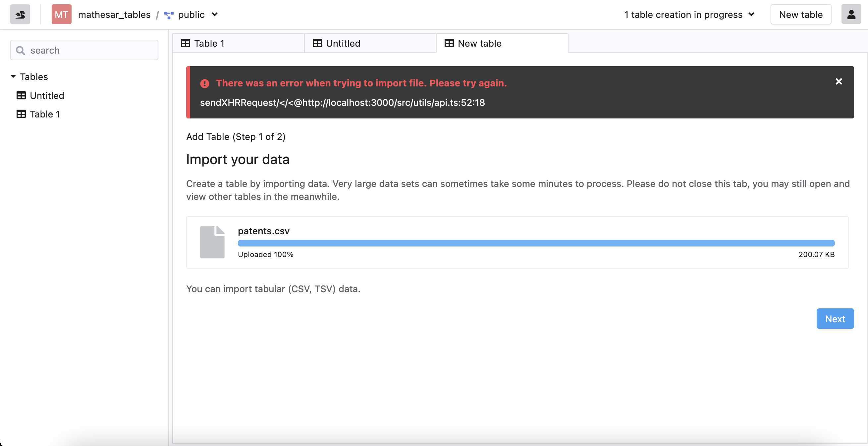Click the table icon beside sidebar Untitled entry
Image resolution: width=868 pixels, height=446 pixels.
pyautogui.click(x=21, y=95)
